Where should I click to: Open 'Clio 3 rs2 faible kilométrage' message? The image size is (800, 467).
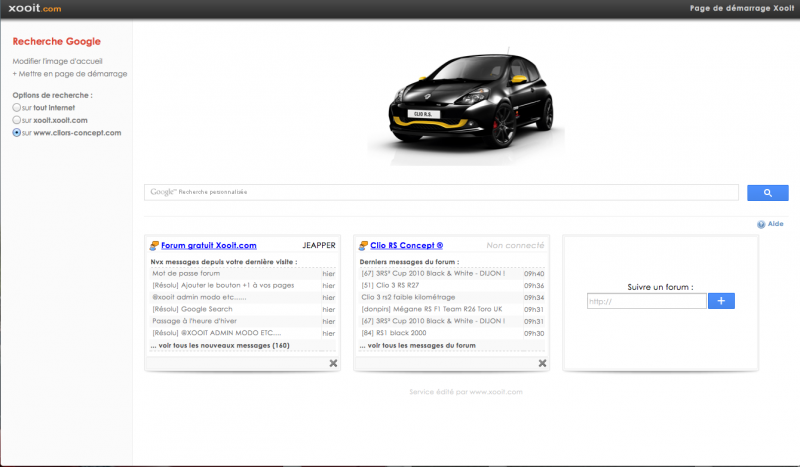coord(408,297)
